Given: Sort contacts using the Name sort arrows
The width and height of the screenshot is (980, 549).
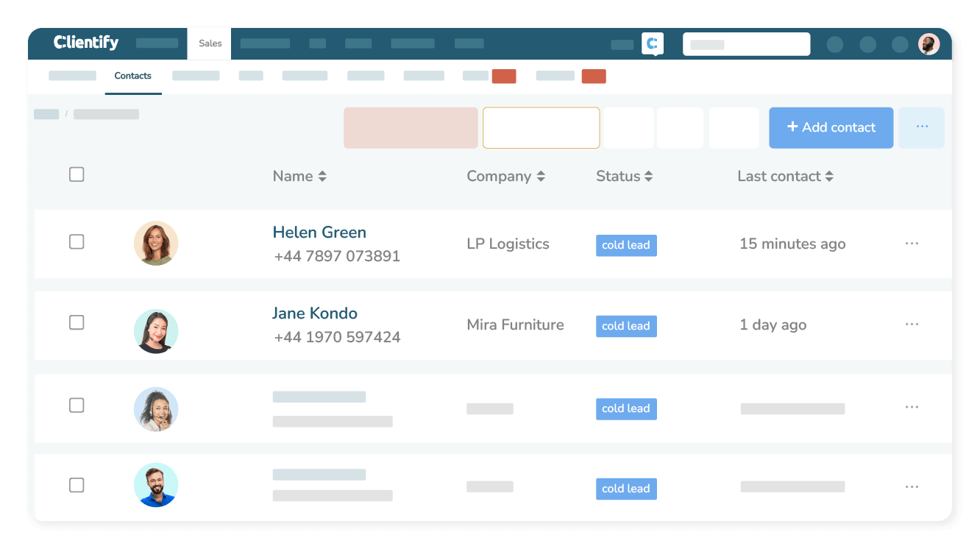Looking at the screenshot, I should [x=322, y=176].
